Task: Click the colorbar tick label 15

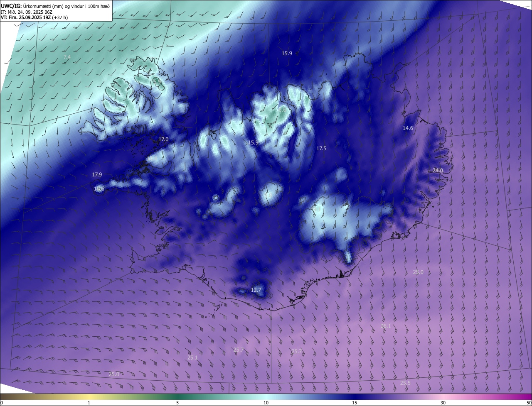Action: [355, 403]
